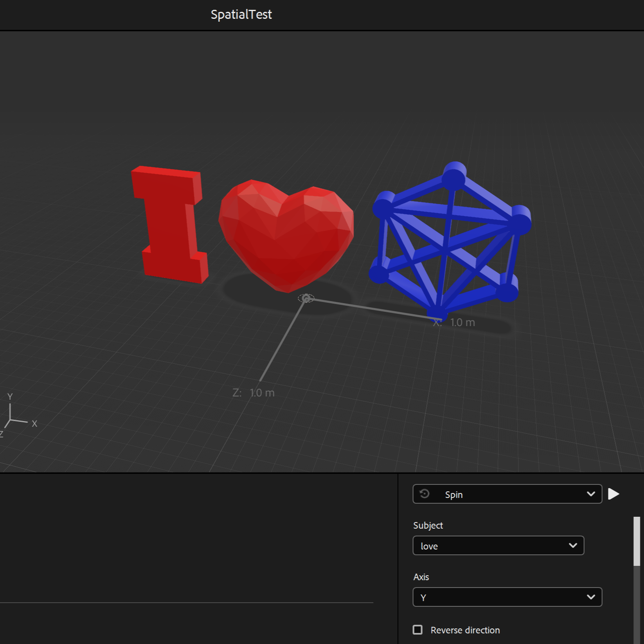This screenshot has height=644, width=644.
Task: Open the Spin behavior type dropdown
Action: tap(507, 494)
